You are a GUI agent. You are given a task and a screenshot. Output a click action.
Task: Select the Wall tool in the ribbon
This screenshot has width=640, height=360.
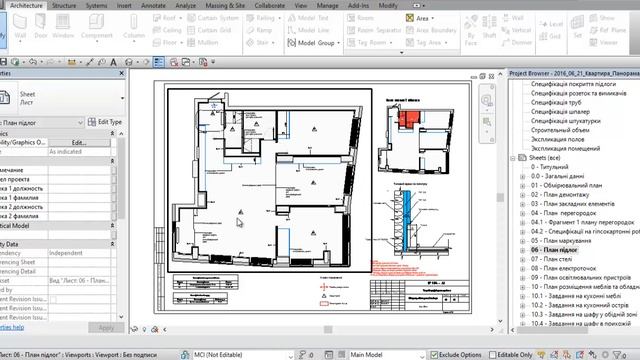[x=20, y=27]
